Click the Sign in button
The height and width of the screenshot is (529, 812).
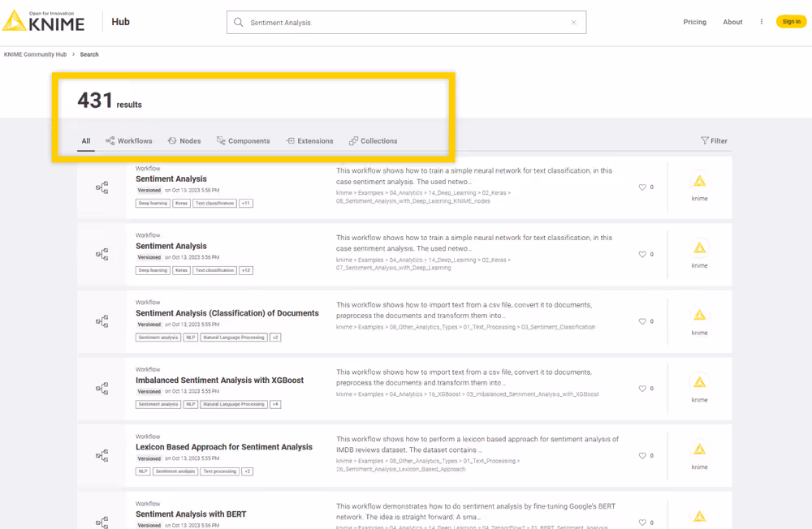791,21
